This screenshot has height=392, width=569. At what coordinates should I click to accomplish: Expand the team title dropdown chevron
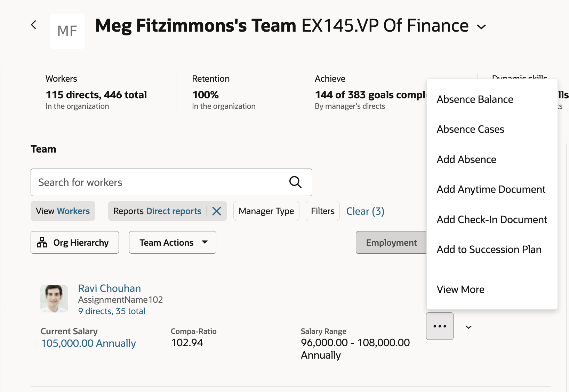[481, 27]
